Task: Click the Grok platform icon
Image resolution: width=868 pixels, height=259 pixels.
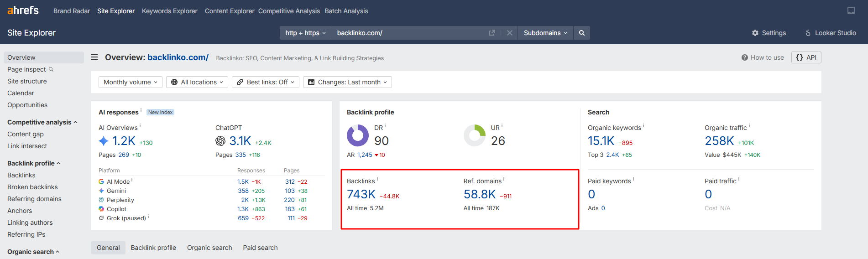Action: pyautogui.click(x=101, y=218)
